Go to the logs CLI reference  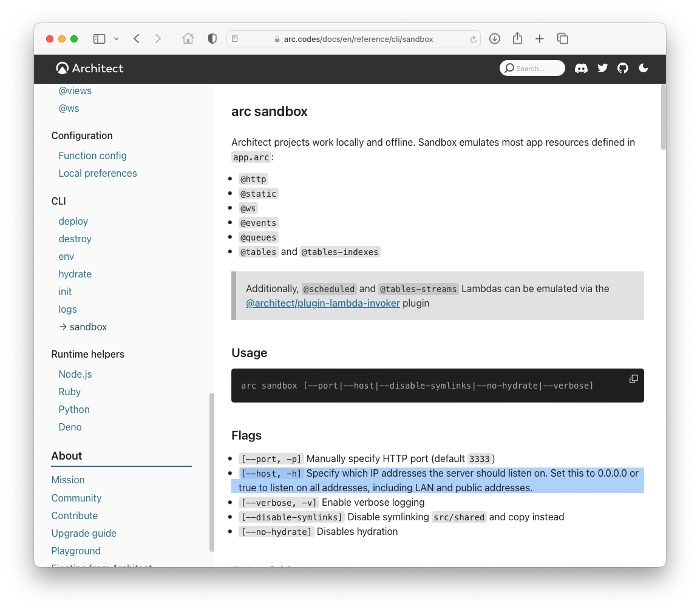(x=67, y=310)
